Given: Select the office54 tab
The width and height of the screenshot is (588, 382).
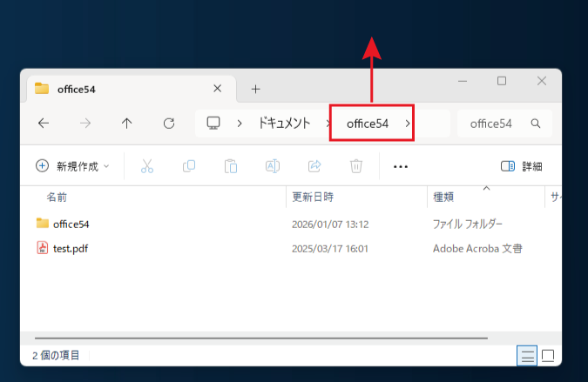Looking at the screenshot, I should tap(132, 89).
